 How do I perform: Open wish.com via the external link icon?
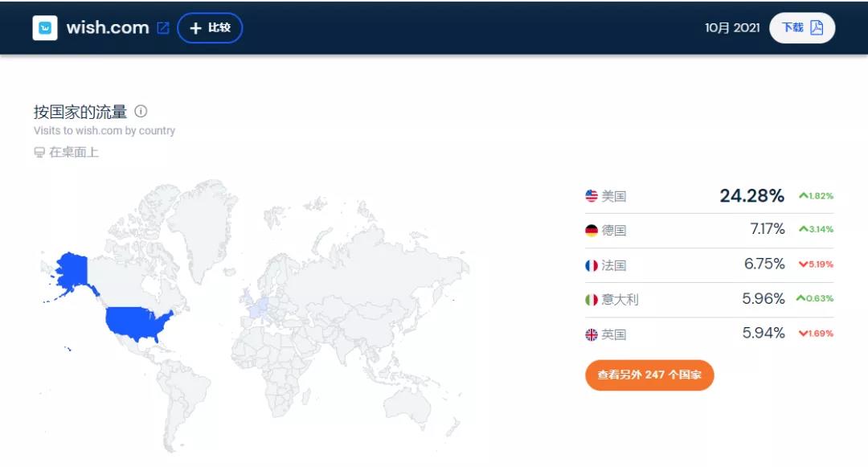click(164, 27)
